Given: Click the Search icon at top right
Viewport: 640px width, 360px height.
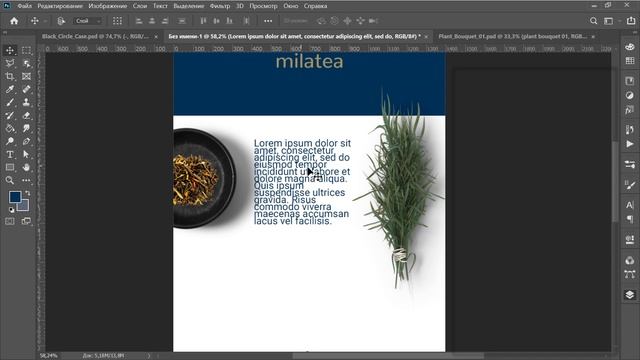Looking at the screenshot, I should click(x=593, y=21).
